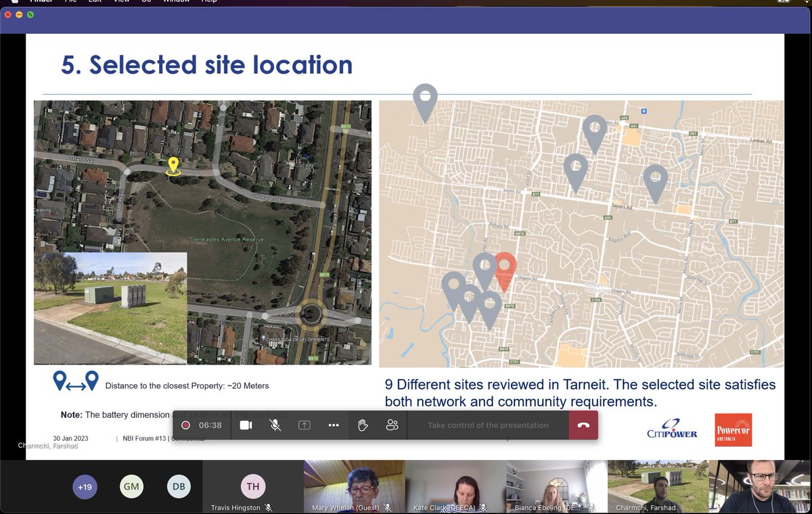
Task: Select Mary Whelan (Guest) video tile
Action: (x=354, y=487)
